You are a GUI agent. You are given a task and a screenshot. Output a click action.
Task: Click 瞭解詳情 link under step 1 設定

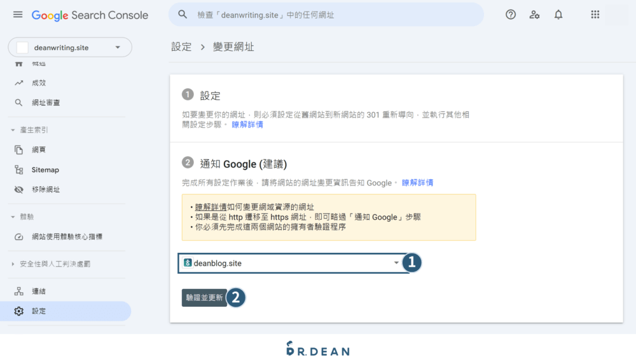[247, 125]
